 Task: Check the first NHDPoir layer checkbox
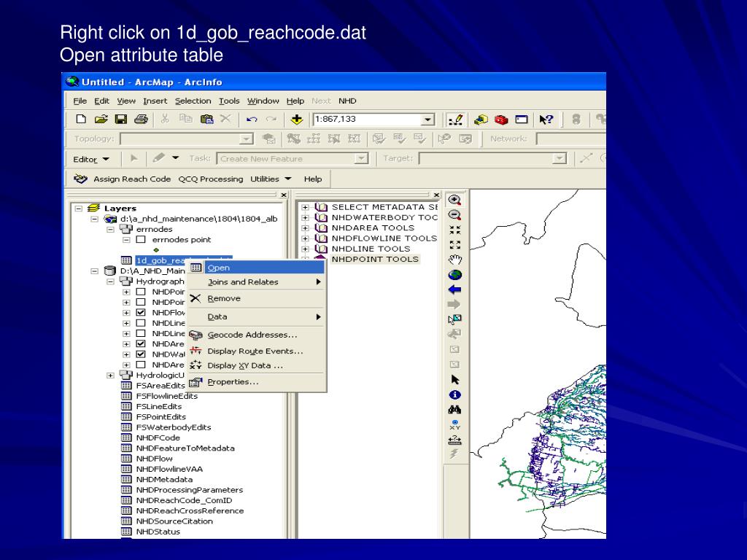141,292
